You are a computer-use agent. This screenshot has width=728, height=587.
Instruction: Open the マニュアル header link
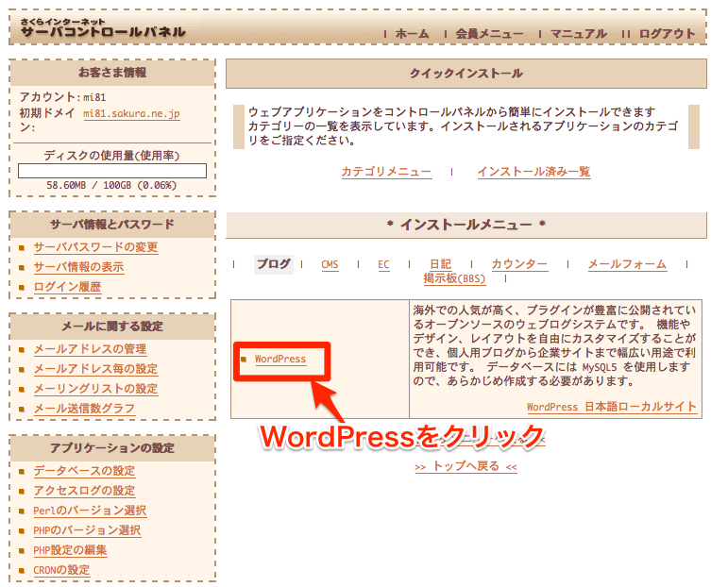[579, 34]
